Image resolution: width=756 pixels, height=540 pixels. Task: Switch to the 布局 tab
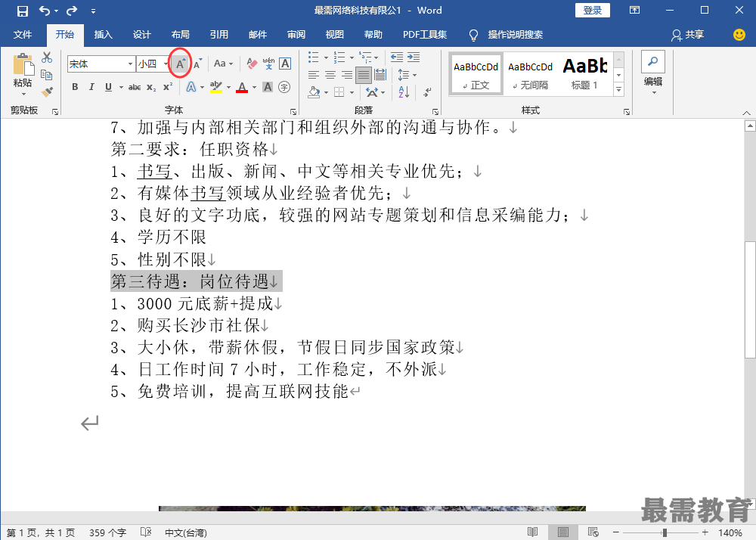click(181, 35)
